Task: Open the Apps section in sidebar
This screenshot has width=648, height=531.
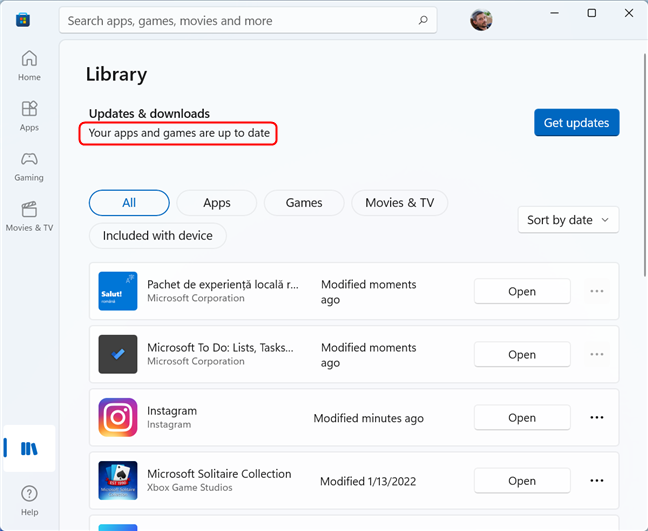Action: 29,116
